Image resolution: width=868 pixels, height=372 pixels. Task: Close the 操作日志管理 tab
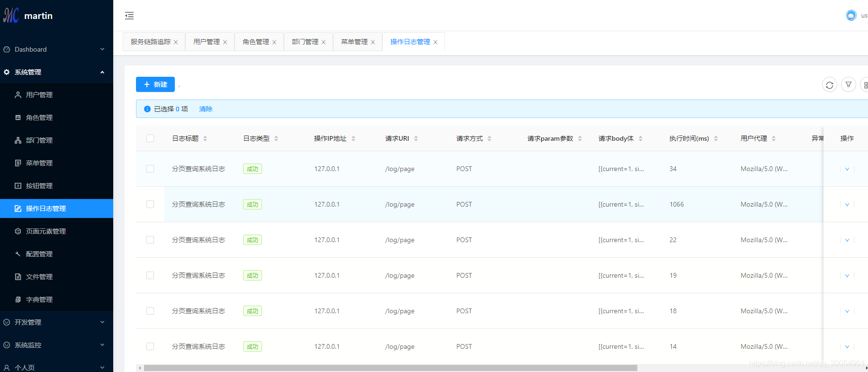click(x=435, y=42)
